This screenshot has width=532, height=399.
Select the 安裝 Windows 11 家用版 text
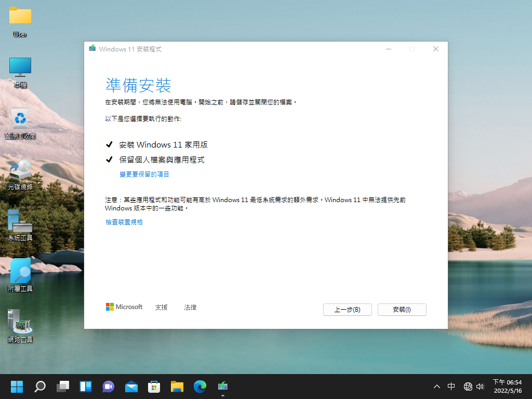pyautogui.click(x=163, y=145)
